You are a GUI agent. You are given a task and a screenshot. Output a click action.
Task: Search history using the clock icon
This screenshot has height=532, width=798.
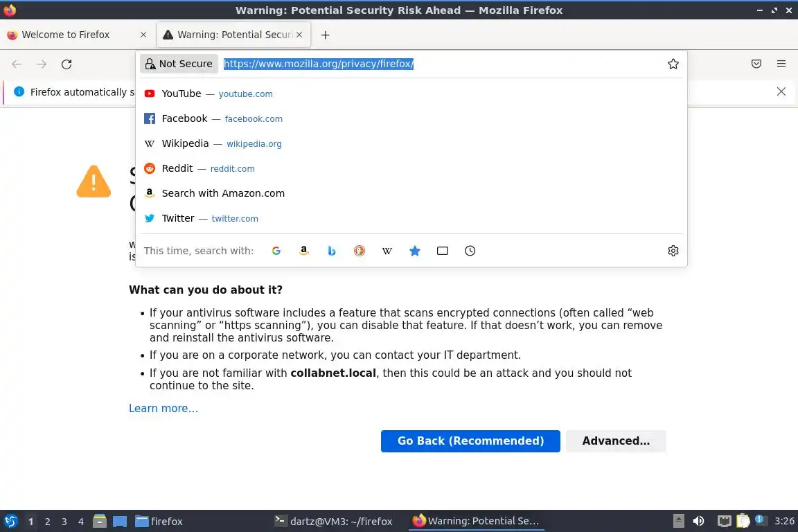tap(470, 251)
